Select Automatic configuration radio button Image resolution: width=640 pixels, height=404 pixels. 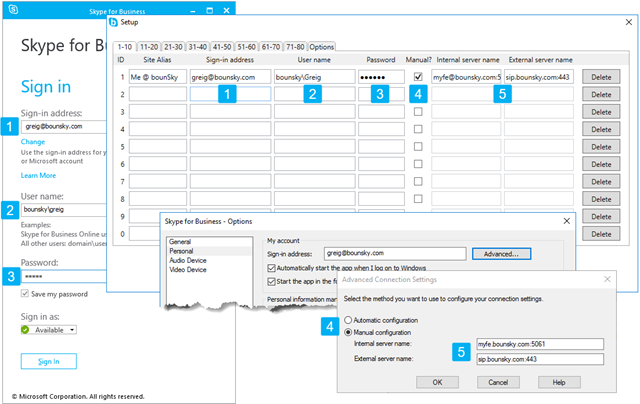coord(348,320)
